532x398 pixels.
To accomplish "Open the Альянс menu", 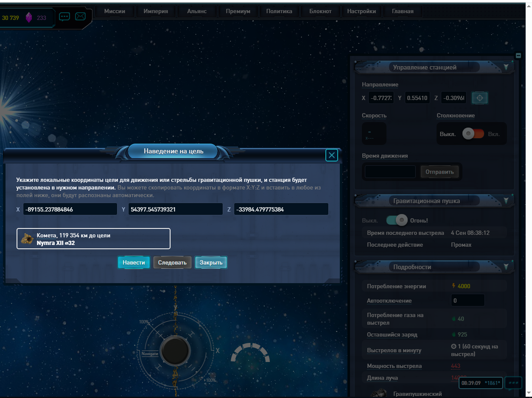I will [x=197, y=11].
